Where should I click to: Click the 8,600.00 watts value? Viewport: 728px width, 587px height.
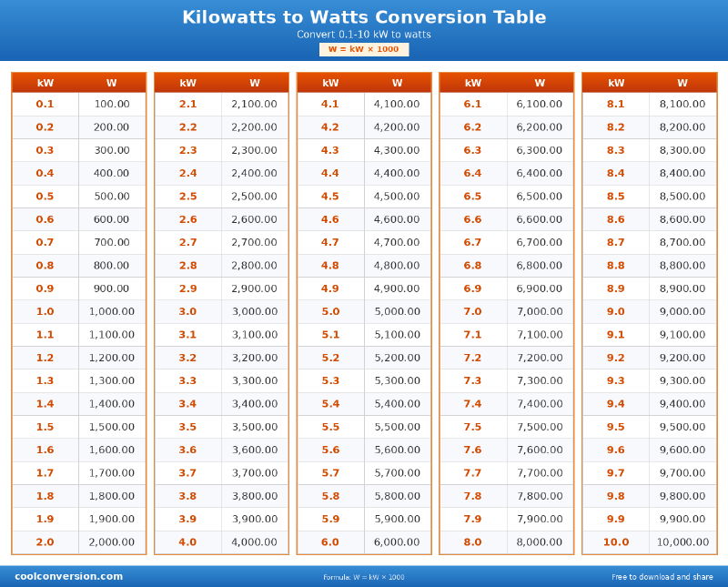(682, 219)
